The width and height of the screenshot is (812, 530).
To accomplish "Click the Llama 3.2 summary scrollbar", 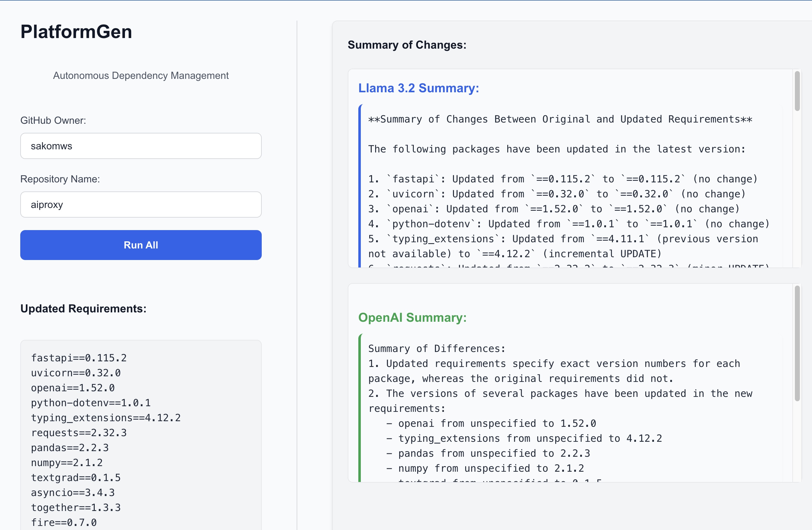I will (797, 91).
